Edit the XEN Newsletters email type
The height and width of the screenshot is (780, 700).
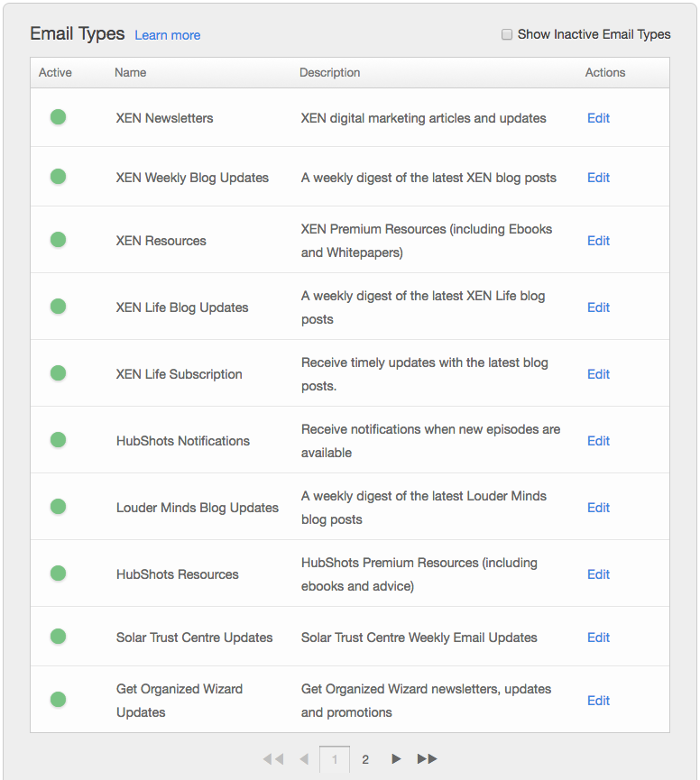point(598,118)
